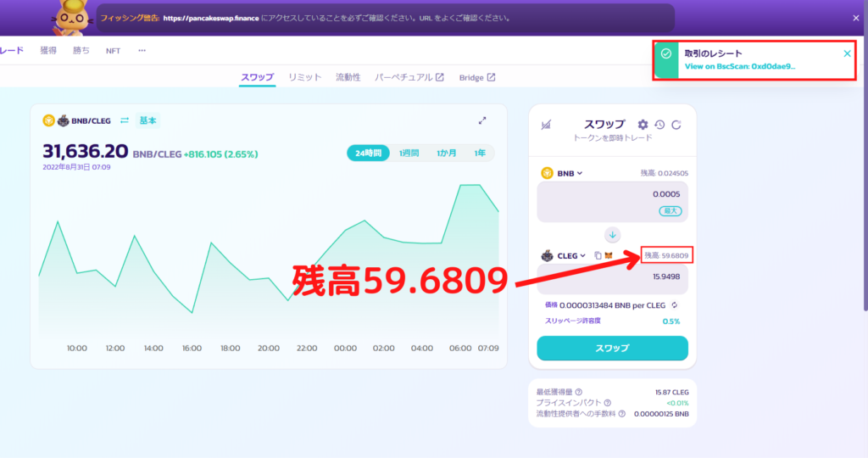Click the 15.87 CLEG minimum received value
The height and width of the screenshot is (458, 868).
672,392
